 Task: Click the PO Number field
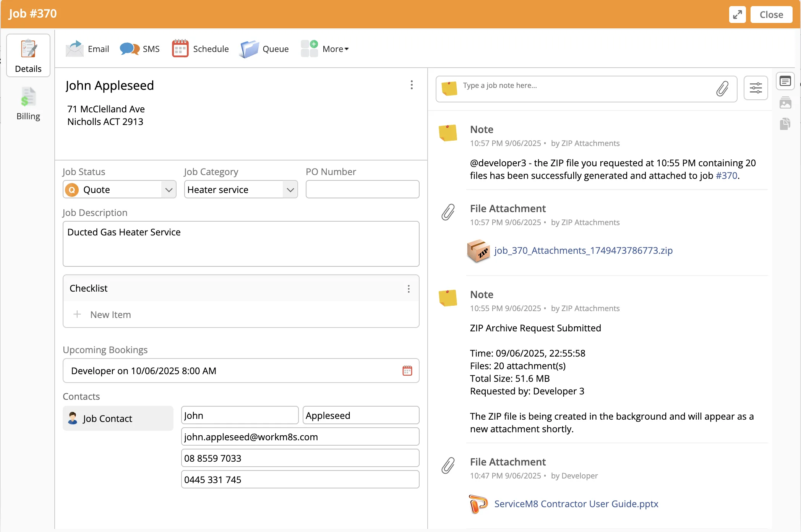pyautogui.click(x=362, y=190)
